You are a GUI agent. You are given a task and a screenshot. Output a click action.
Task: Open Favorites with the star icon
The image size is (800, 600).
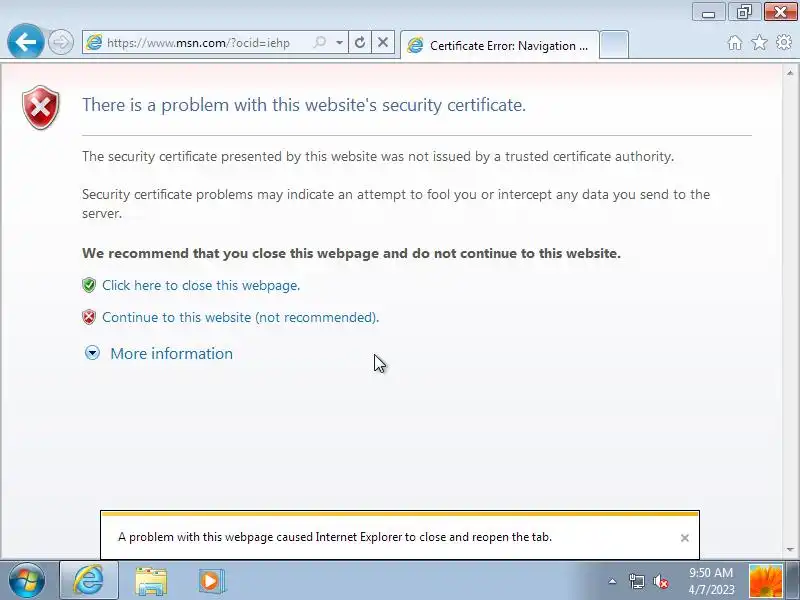click(759, 42)
